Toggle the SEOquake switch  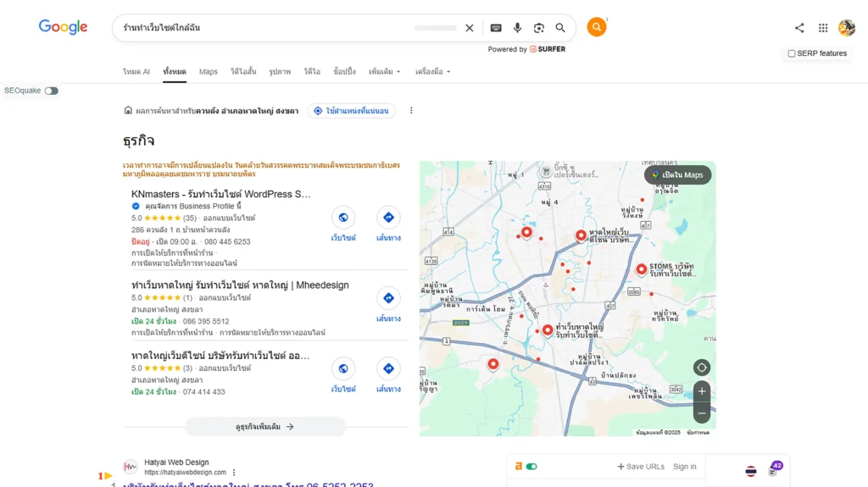coord(52,91)
